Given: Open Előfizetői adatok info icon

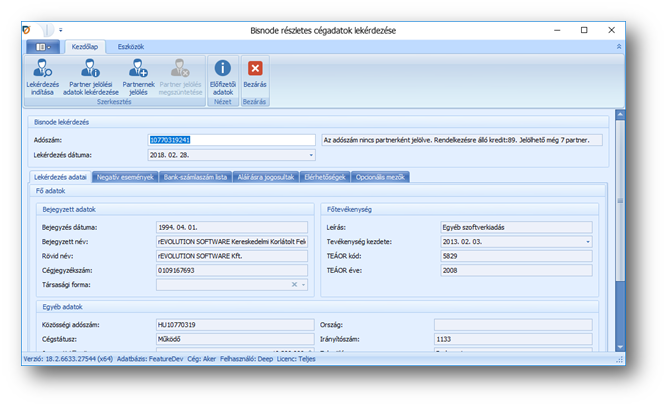Looking at the screenshot, I should [x=223, y=69].
